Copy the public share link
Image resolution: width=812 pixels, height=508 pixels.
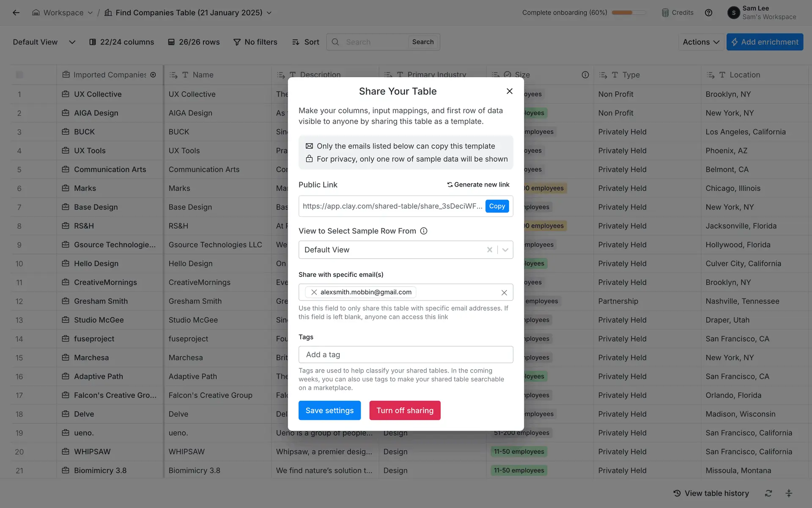[x=497, y=206]
